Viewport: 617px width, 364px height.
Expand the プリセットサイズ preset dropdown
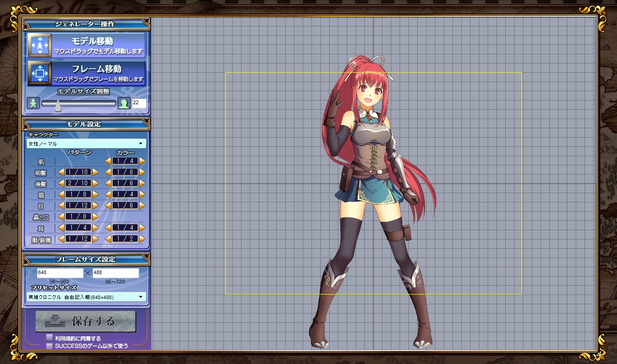click(x=86, y=297)
